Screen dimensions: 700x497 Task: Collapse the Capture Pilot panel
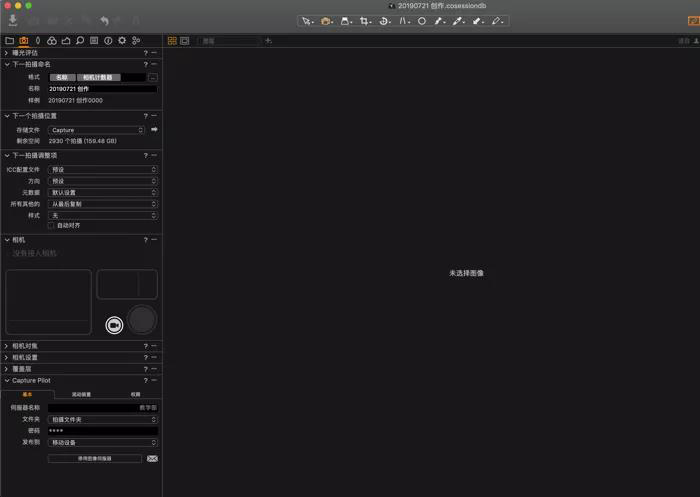tap(6, 380)
